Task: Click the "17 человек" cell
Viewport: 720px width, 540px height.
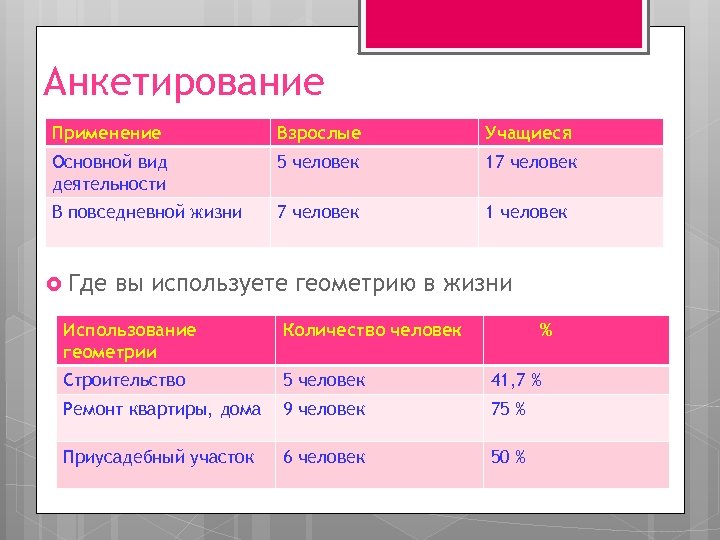Action: click(x=571, y=172)
